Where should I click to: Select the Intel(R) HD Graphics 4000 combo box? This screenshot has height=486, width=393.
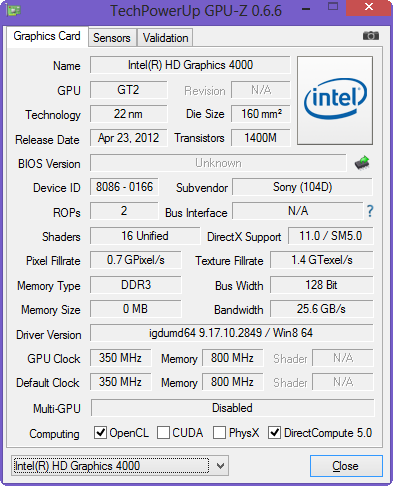click(120, 466)
